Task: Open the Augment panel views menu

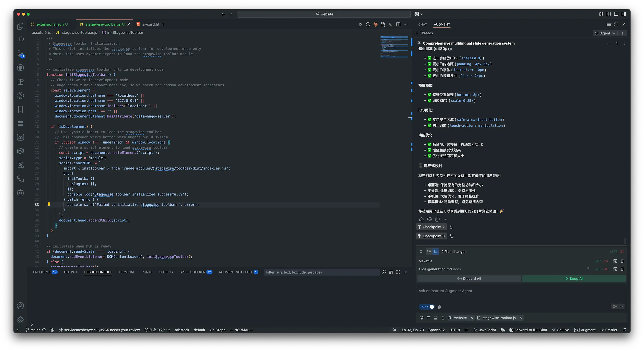Action: click(x=609, y=24)
